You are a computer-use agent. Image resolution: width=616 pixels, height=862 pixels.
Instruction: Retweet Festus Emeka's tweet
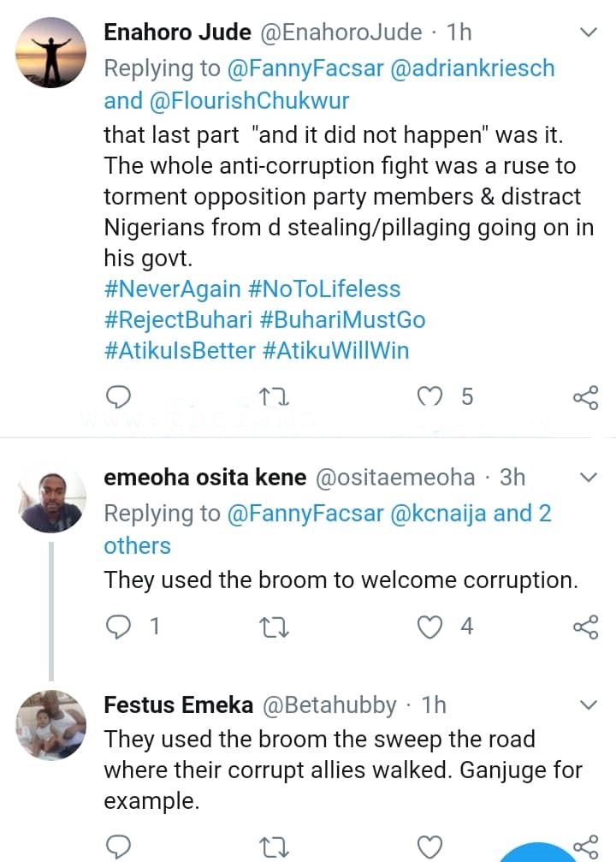click(x=275, y=847)
